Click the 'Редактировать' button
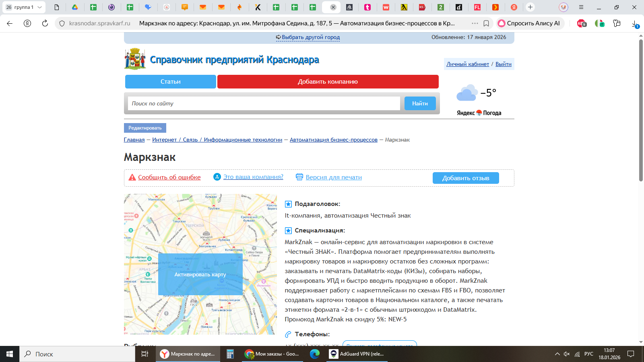The height and width of the screenshot is (362, 644). point(145,128)
